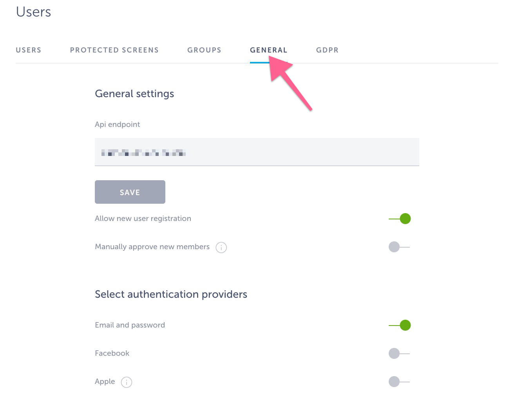
Task: Click the SAVE button
Action: coord(130,192)
